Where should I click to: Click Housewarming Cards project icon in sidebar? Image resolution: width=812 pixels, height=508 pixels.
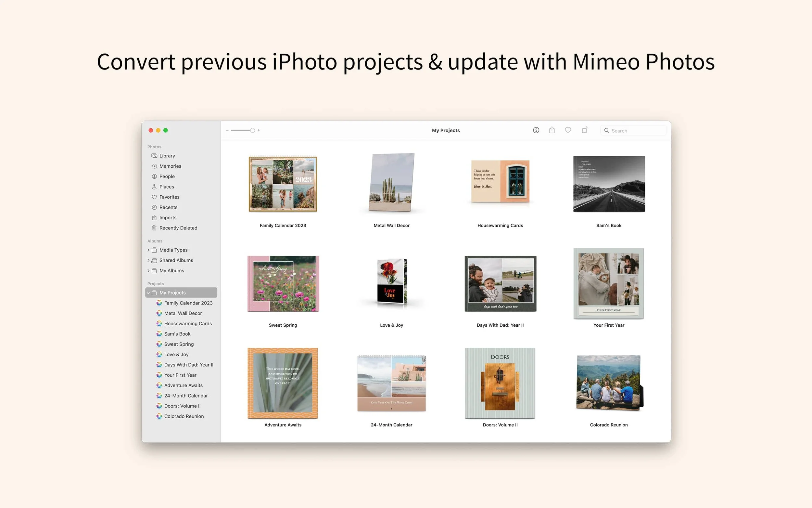point(159,323)
